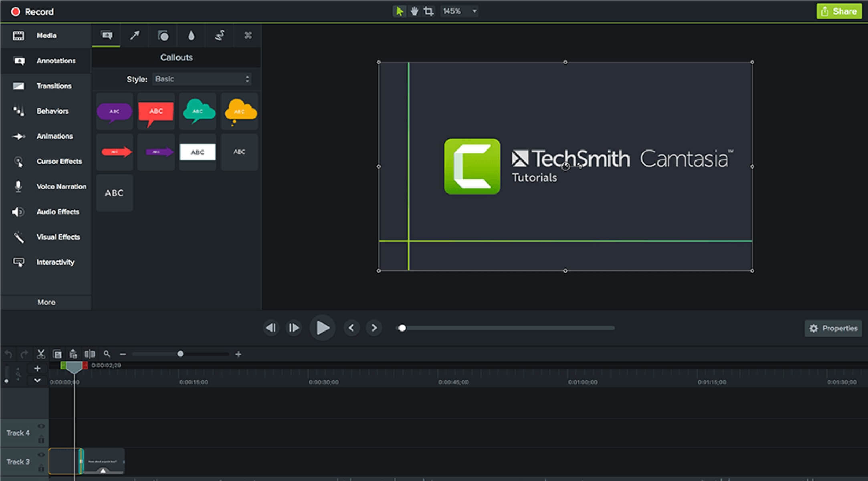The width and height of the screenshot is (868, 481).
Task: Open the Properties panel
Action: click(833, 328)
